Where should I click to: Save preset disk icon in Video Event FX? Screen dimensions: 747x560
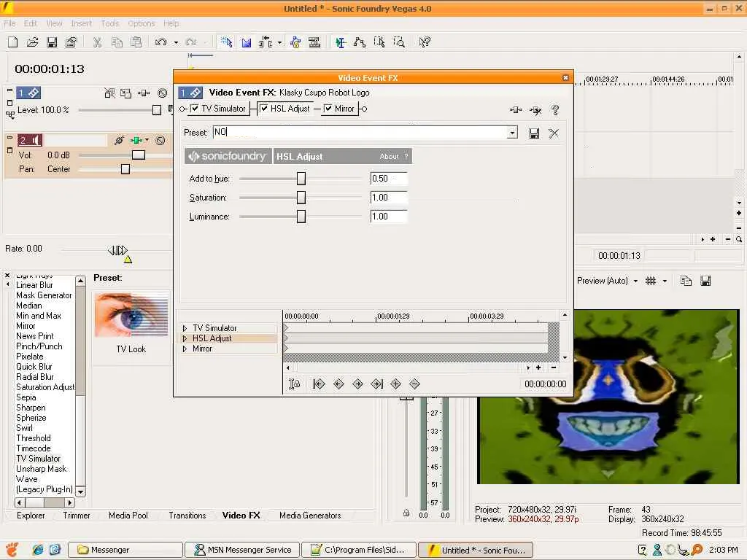(x=534, y=133)
